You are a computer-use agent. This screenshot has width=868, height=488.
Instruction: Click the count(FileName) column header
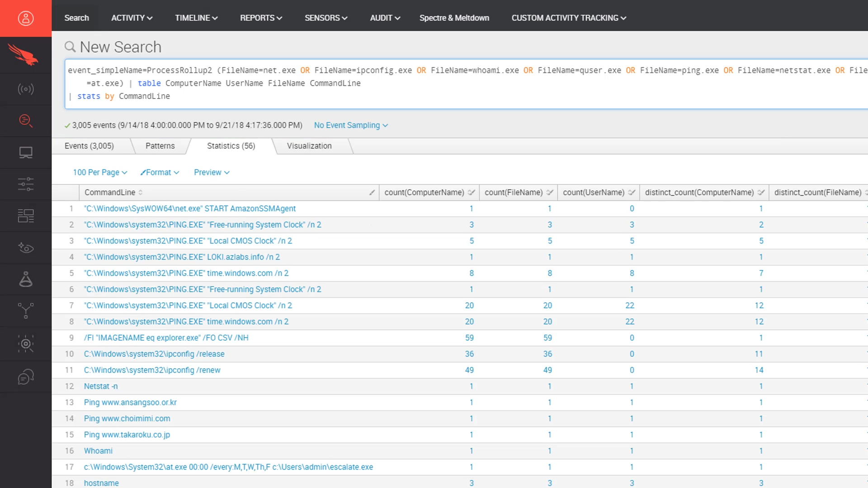[514, 192]
